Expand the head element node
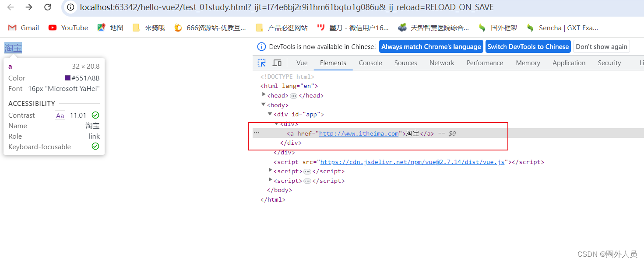Image resolution: width=644 pixels, height=262 pixels. click(x=264, y=95)
